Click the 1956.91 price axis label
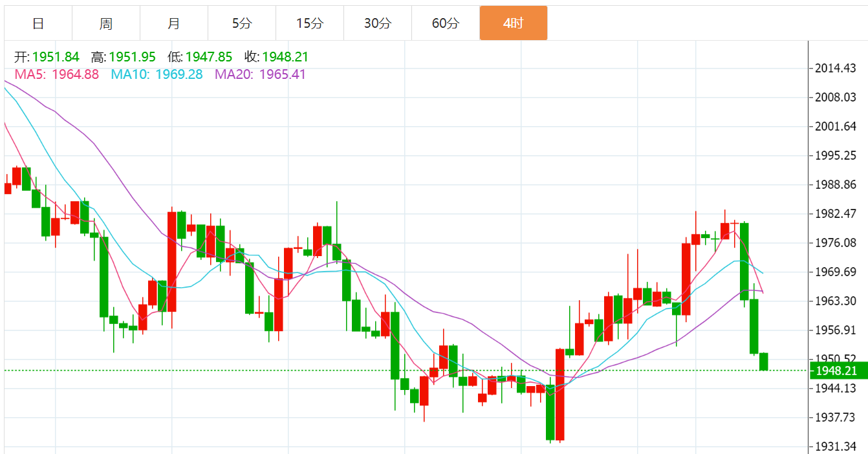 point(837,330)
